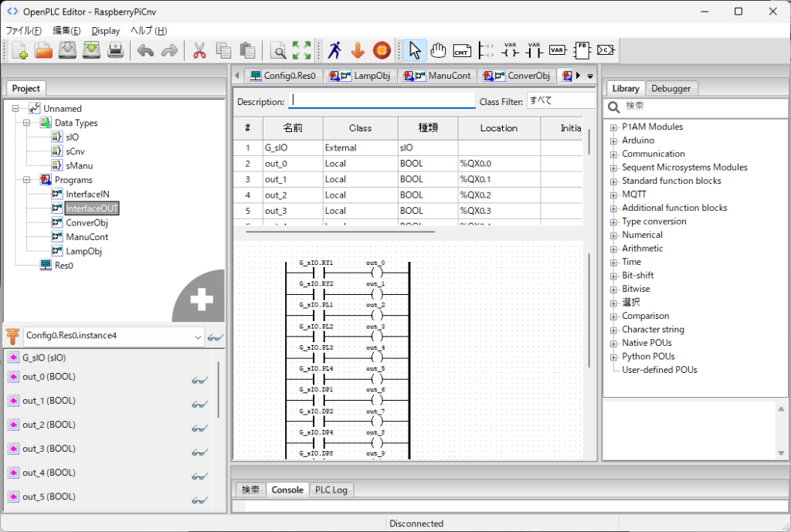Click the Open project folder icon

[44, 50]
